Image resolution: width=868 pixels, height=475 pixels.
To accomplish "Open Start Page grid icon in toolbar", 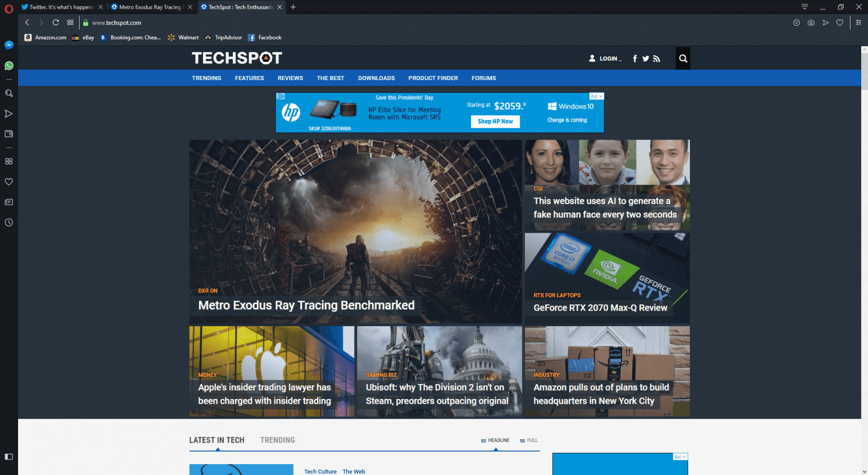I will (70, 23).
